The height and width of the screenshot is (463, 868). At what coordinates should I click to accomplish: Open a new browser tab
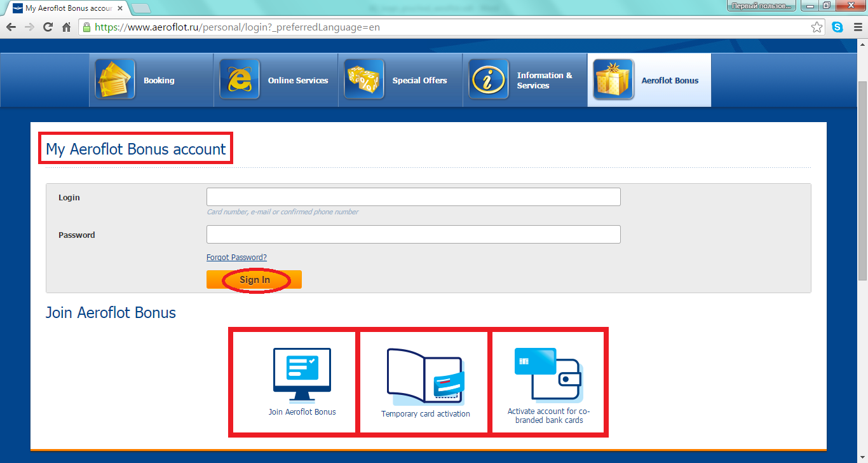140,8
